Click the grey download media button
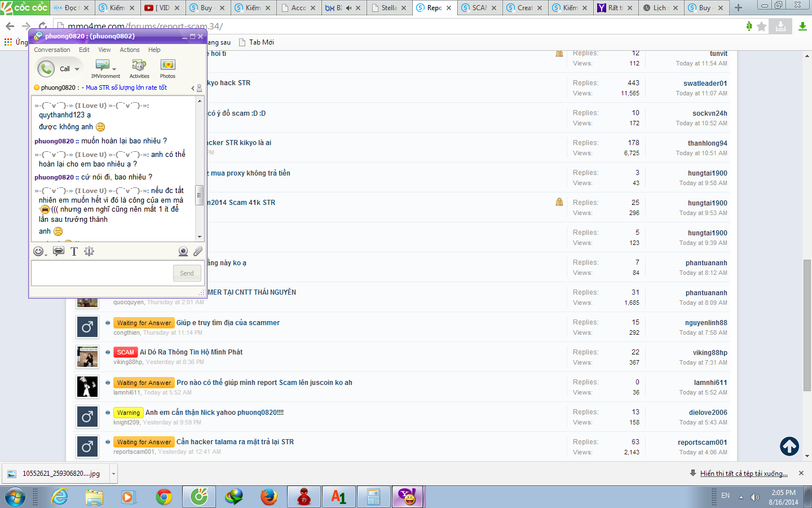The image size is (812, 508). click(781, 26)
